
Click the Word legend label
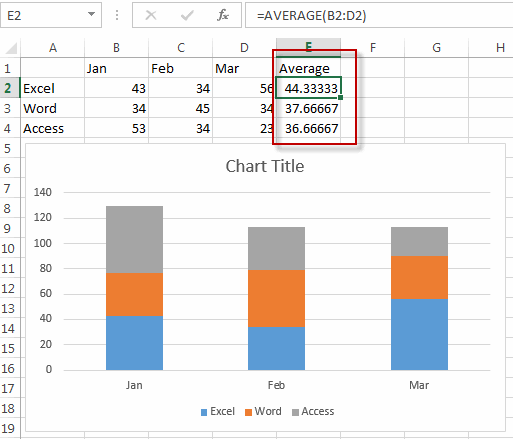pyautogui.click(x=268, y=411)
